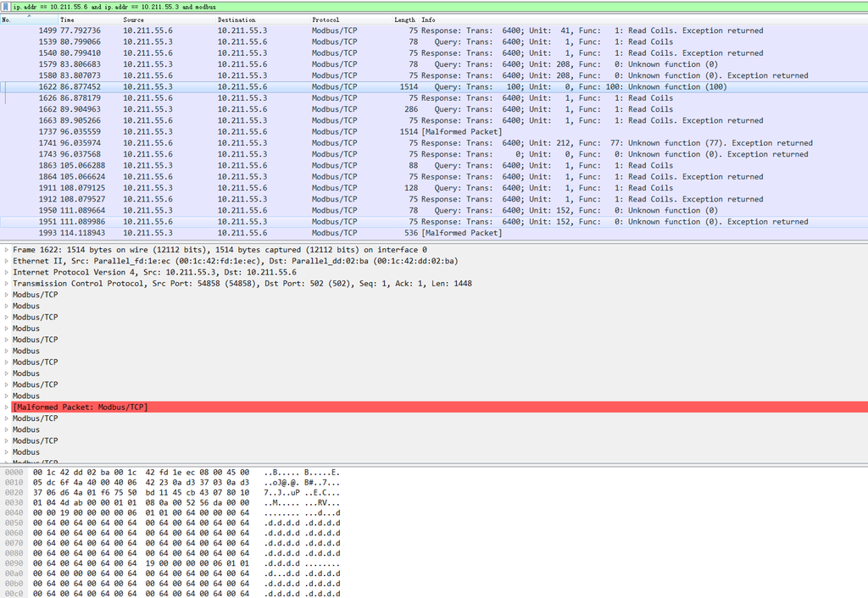Click the display filter input field
Screen dimensions: 868x598
(x=424, y=7)
